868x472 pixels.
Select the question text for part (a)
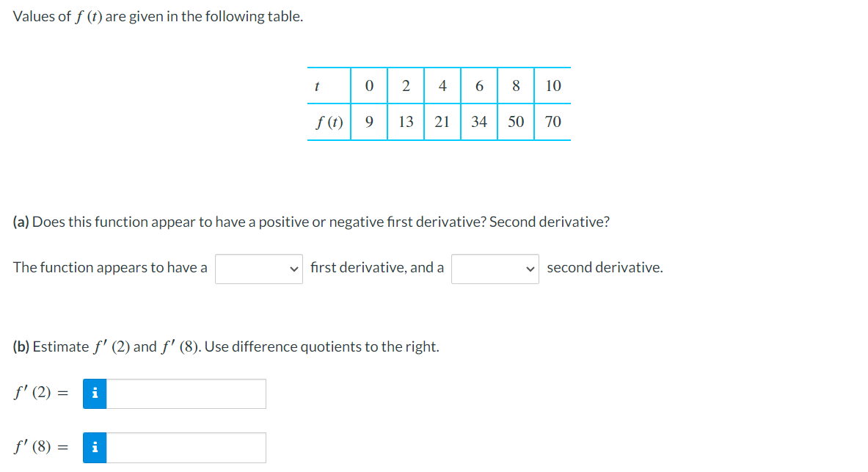point(310,222)
